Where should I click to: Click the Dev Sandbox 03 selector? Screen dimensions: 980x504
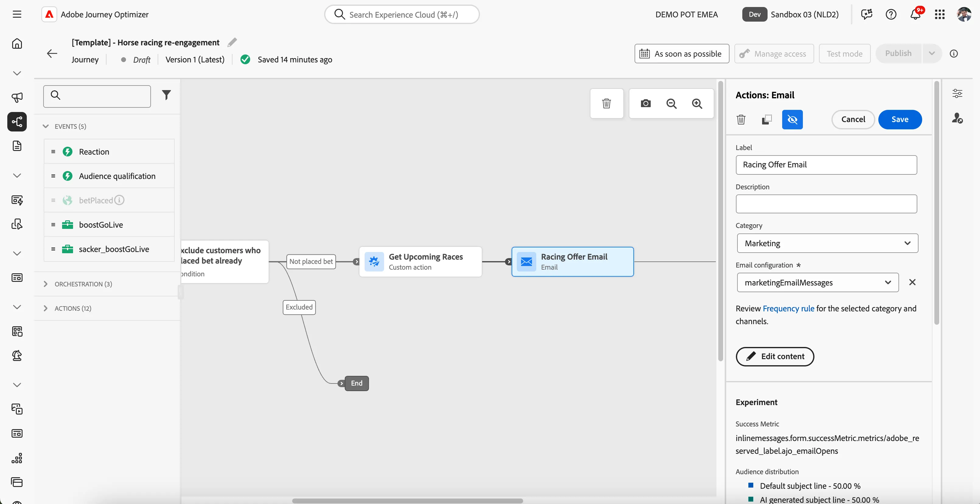[x=790, y=14]
